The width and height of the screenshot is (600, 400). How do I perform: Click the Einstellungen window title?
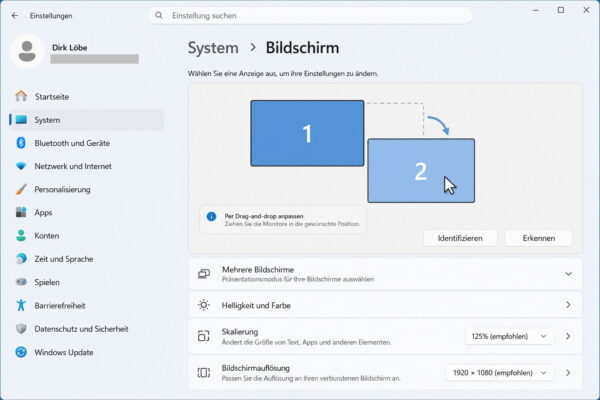(51, 16)
